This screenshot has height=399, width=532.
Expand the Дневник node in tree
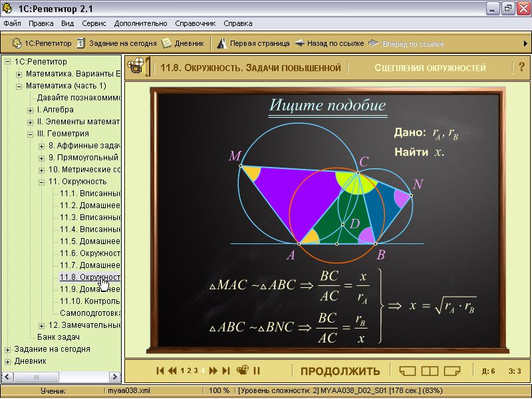pos(8,361)
